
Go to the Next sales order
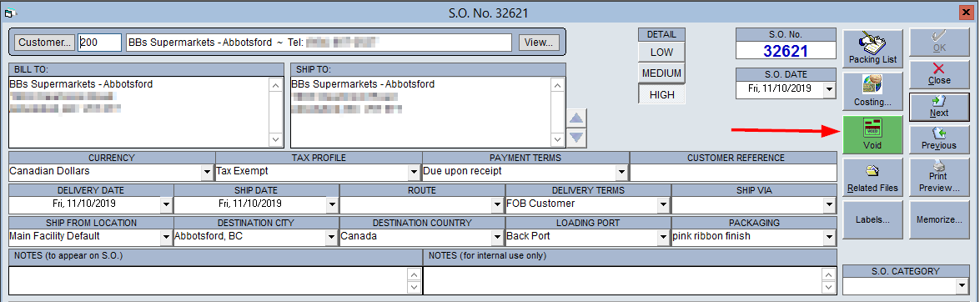pos(939,107)
